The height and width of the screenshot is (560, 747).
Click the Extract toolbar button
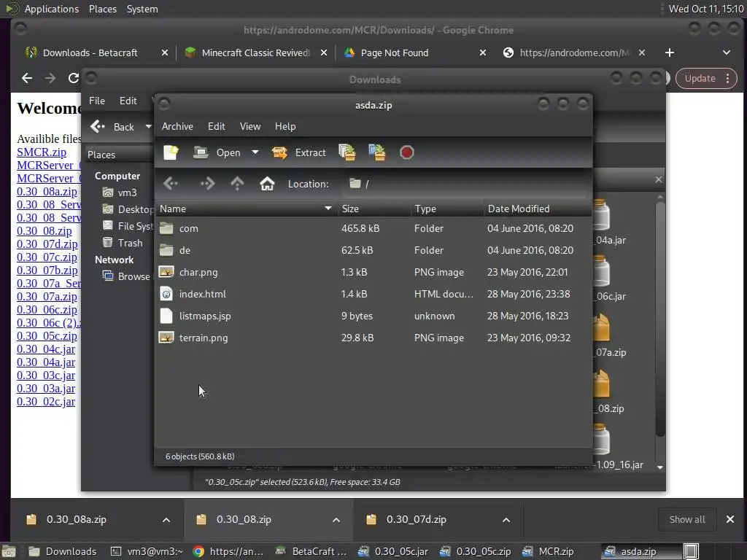(298, 152)
